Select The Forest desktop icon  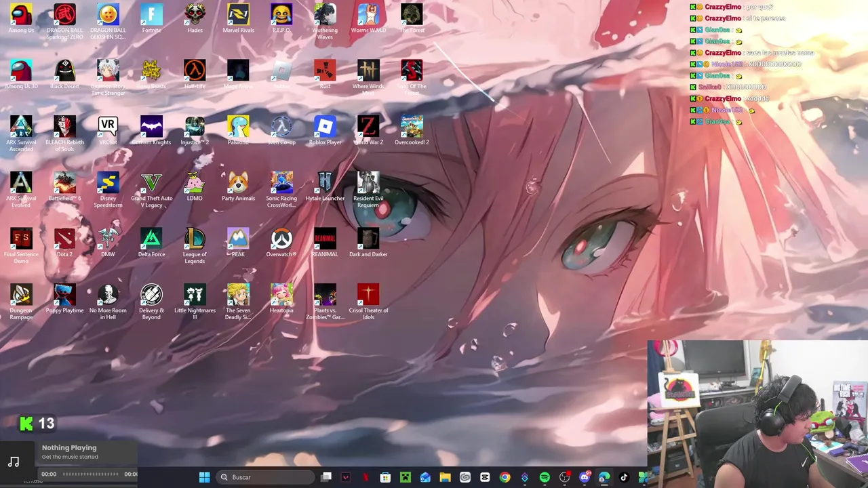pos(412,19)
